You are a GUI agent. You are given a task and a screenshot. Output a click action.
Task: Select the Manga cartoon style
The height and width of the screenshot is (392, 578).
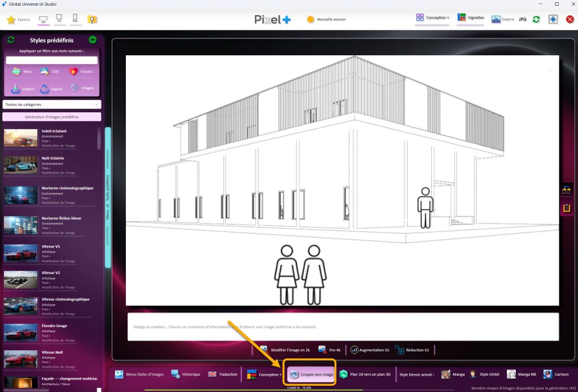(x=453, y=374)
